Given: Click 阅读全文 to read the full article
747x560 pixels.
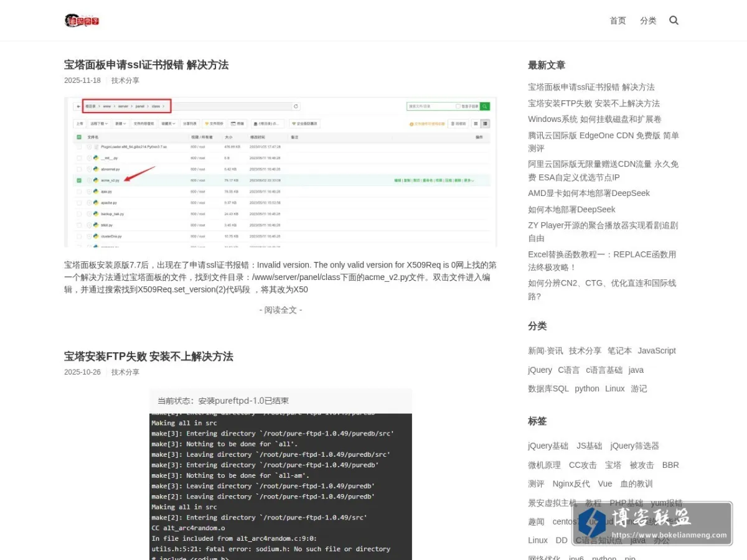Looking at the screenshot, I should [x=281, y=310].
